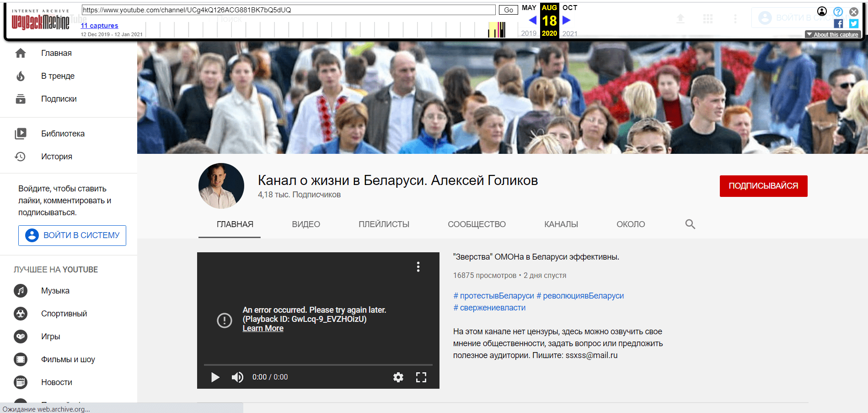Click the red ПОДПИСЫВАЙСЯ subscribe button
This screenshot has height=413, width=868.
(763, 186)
